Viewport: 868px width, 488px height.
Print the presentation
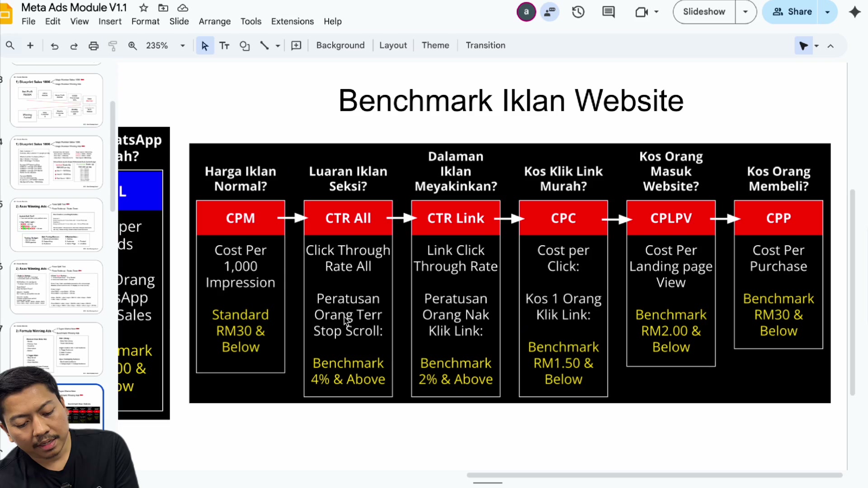pos(93,46)
